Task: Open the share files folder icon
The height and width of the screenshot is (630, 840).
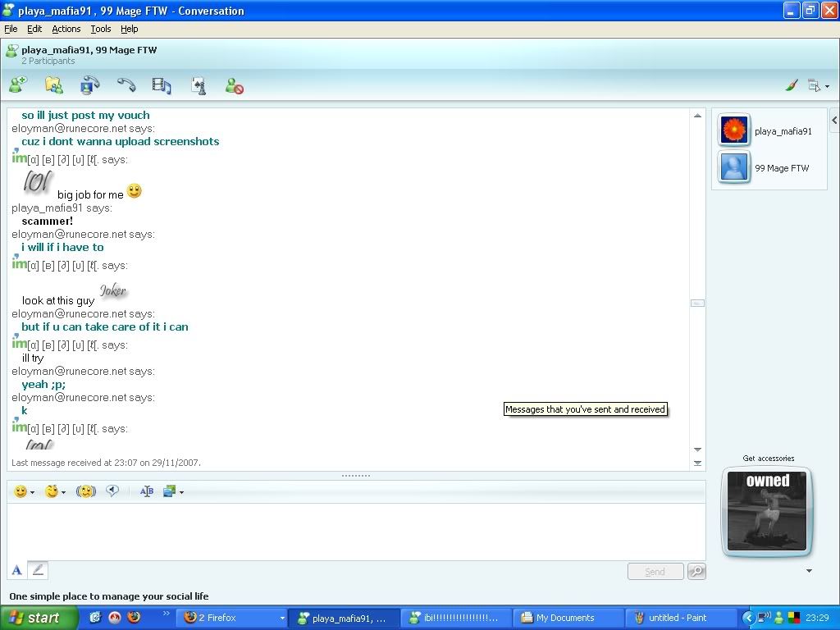Action: [x=54, y=84]
